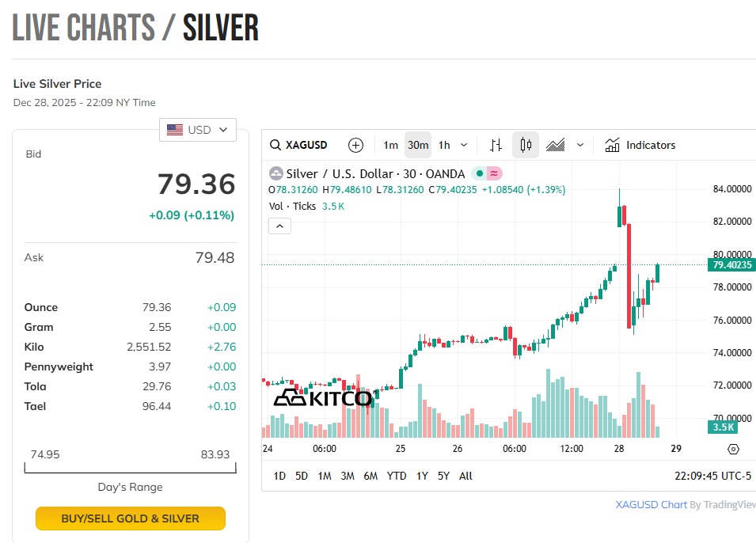Select the candlestick chart style icon
Image resolution: width=756 pixels, height=543 pixels.
tap(526, 145)
